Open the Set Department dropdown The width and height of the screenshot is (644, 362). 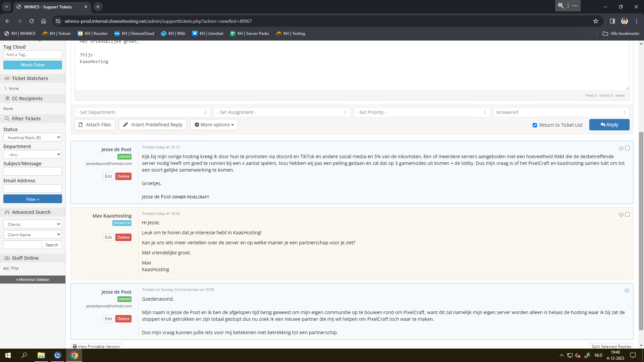coord(142,112)
